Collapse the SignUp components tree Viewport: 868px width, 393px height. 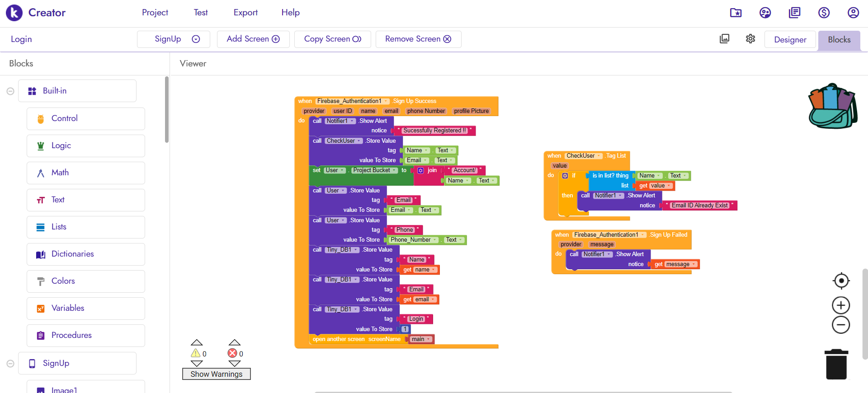click(x=10, y=364)
